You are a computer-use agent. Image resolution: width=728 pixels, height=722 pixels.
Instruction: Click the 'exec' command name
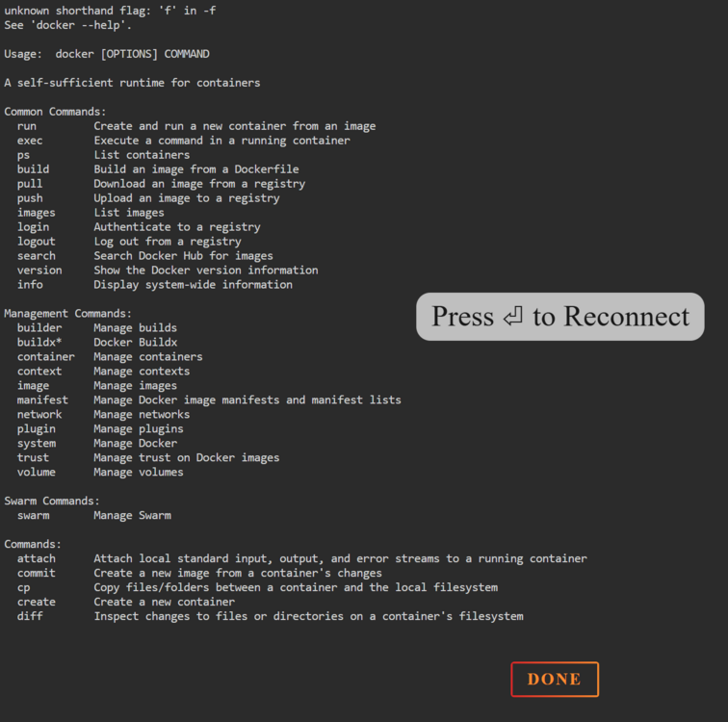pyautogui.click(x=30, y=141)
